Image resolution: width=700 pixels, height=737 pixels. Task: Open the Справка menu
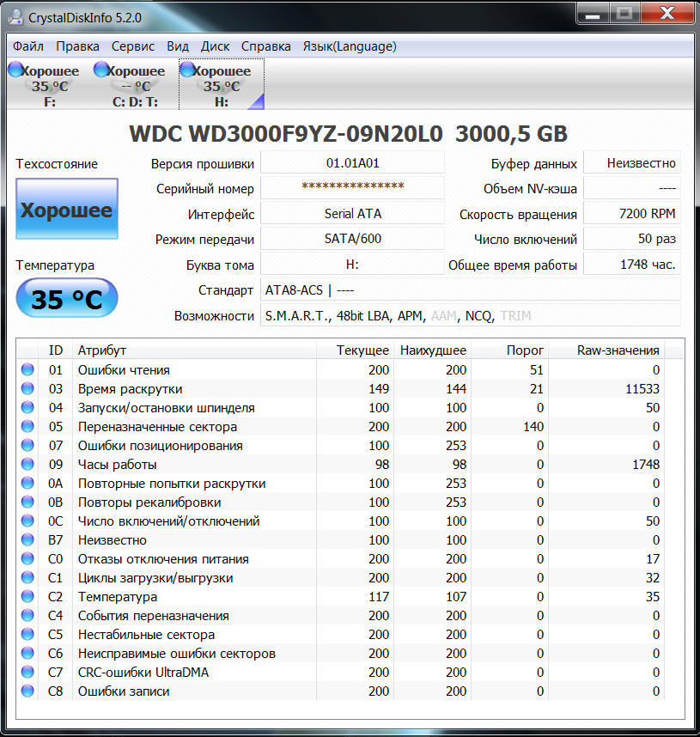point(265,46)
